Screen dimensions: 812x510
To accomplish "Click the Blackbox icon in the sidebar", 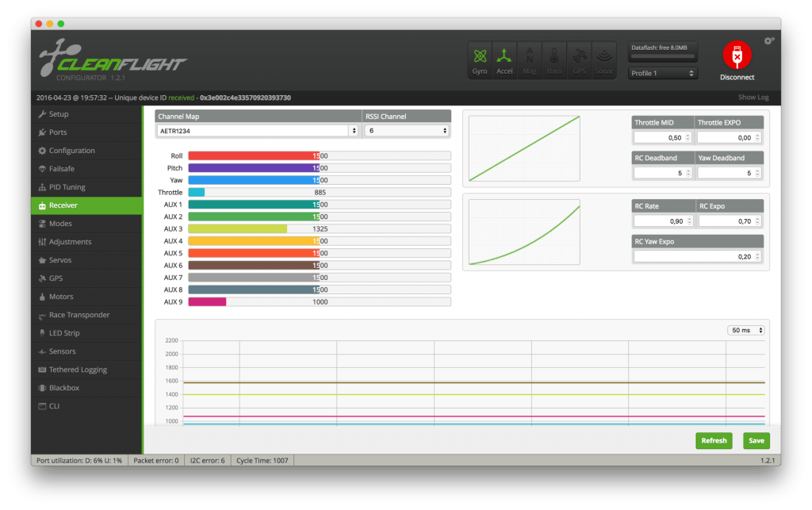I will pyautogui.click(x=42, y=388).
